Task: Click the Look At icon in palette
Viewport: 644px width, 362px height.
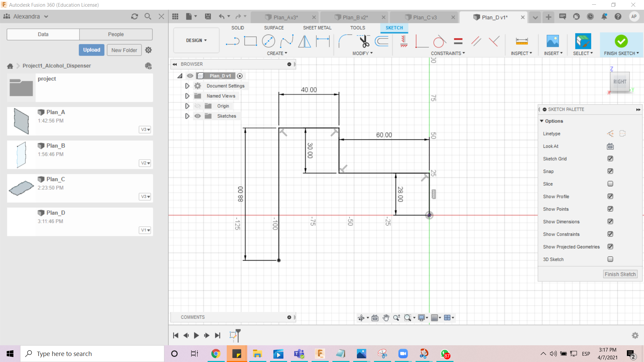Action: coord(610,146)
